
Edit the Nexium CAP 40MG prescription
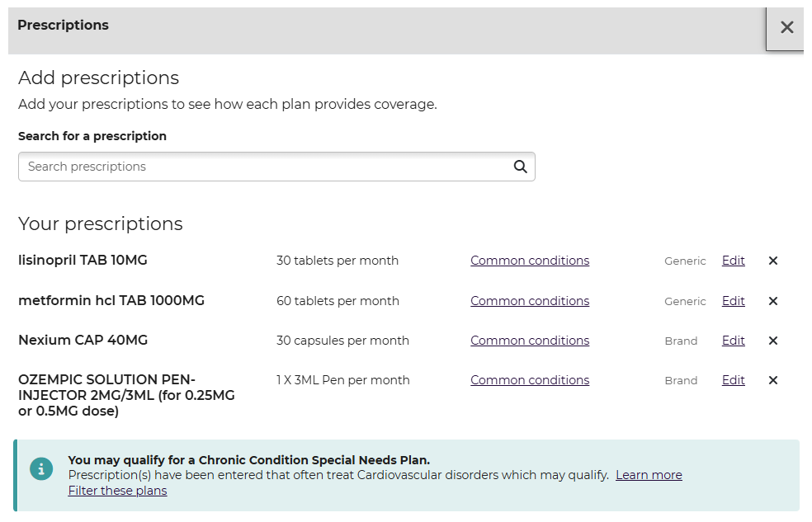tap(733, 341)
